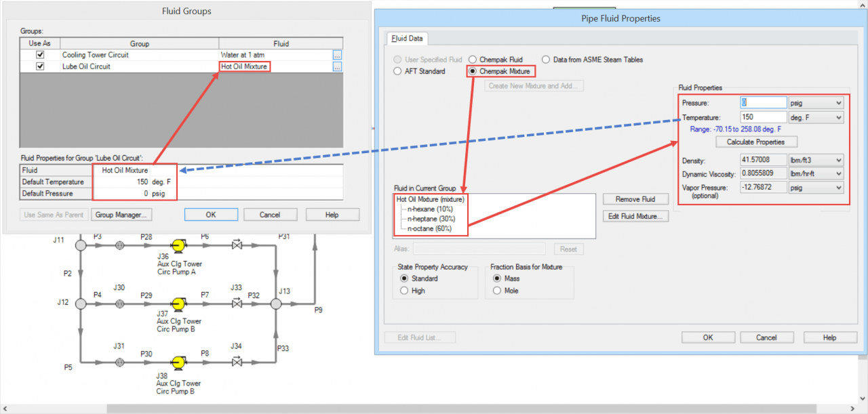Open fluid browse button for Cooling Tower Circuit
This screenshot has width=868, height=414.
(x=337, y=54)
